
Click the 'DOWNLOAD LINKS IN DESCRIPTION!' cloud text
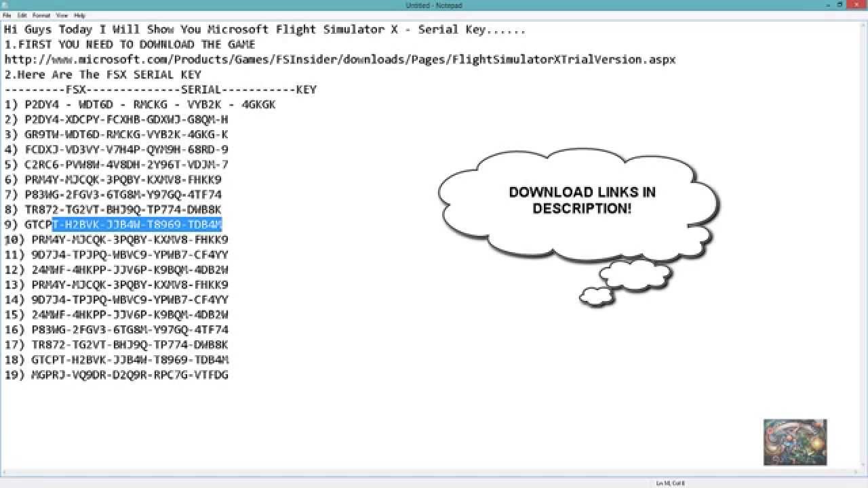point(583,201)
